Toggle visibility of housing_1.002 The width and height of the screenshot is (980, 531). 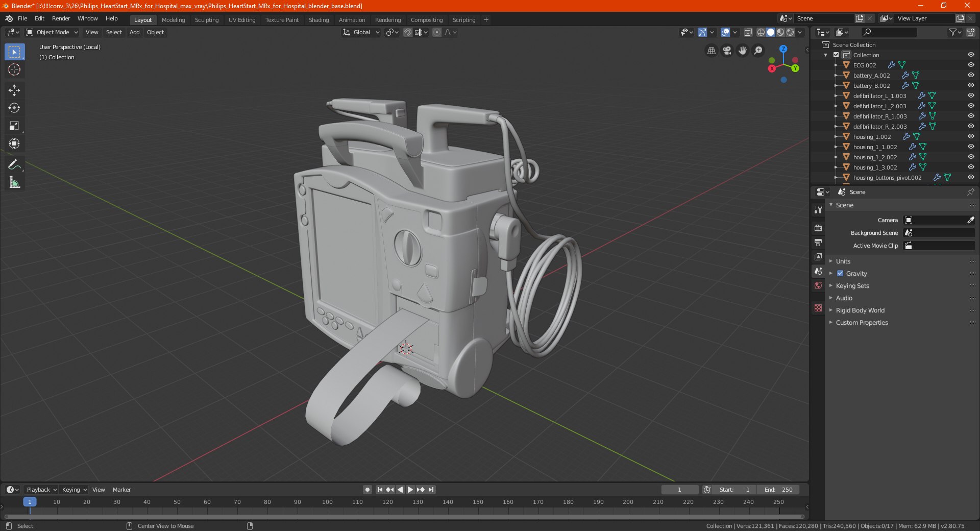point(970,137)
